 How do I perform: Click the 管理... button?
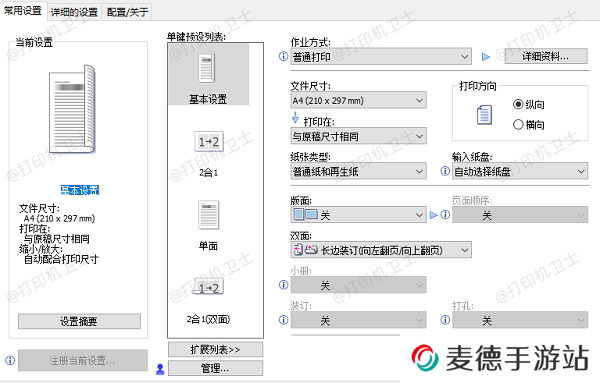[x=215, y=368]
